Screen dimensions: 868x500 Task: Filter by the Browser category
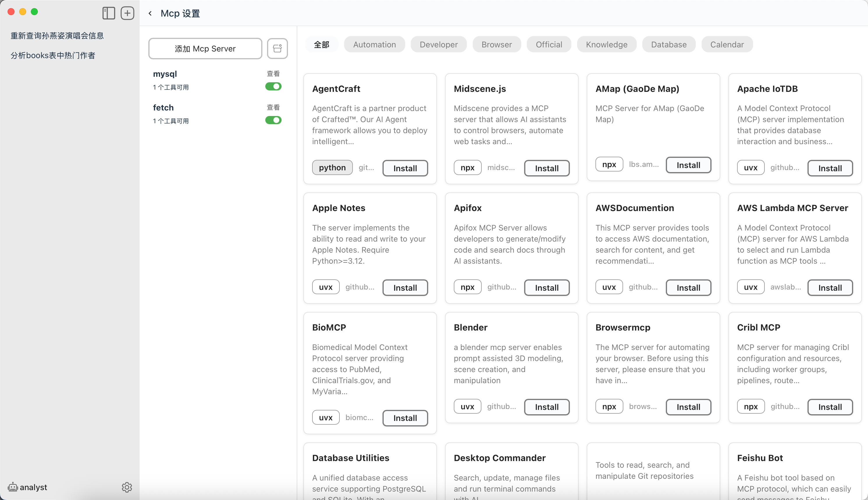click(x=496, y=45)
